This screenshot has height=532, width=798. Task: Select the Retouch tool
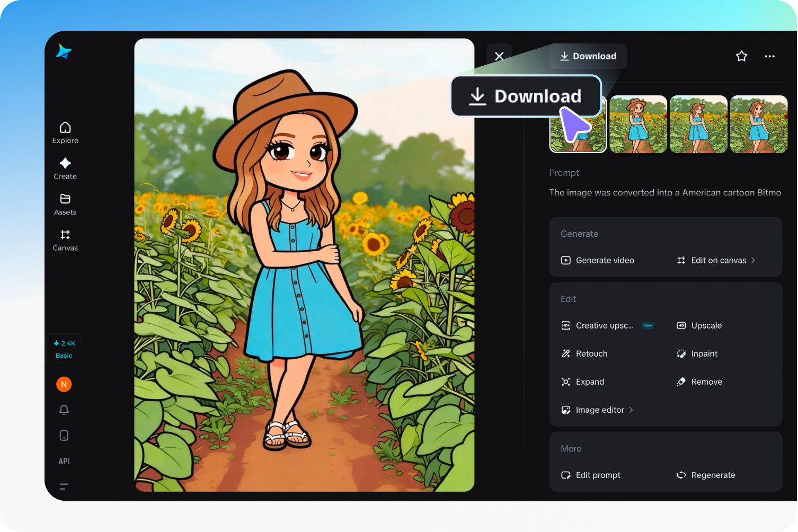[x=592, y=353]
